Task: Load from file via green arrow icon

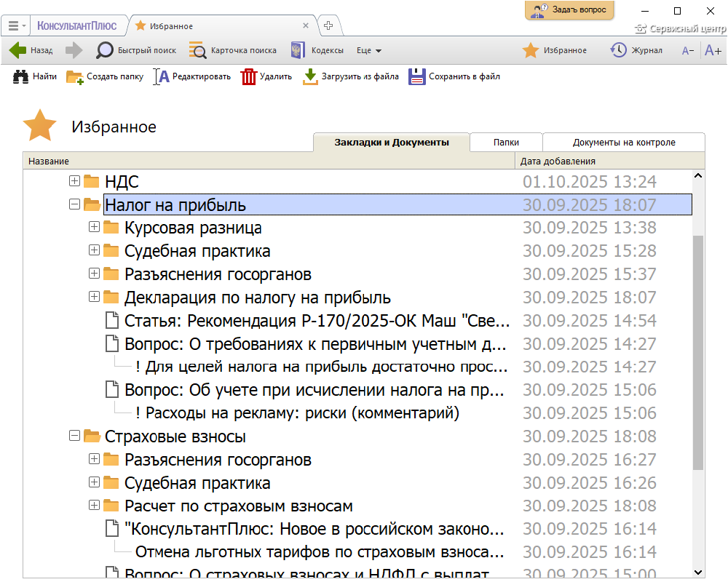Action: click(x=311, y=76)
